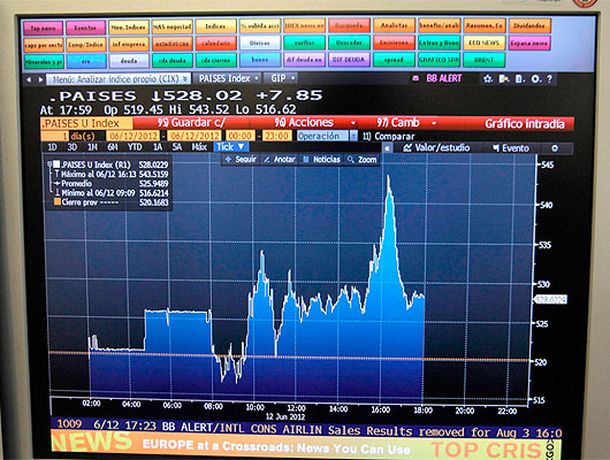
Task: Expand the Menú Analizar índice propio selector
Action: coord(119,79)
